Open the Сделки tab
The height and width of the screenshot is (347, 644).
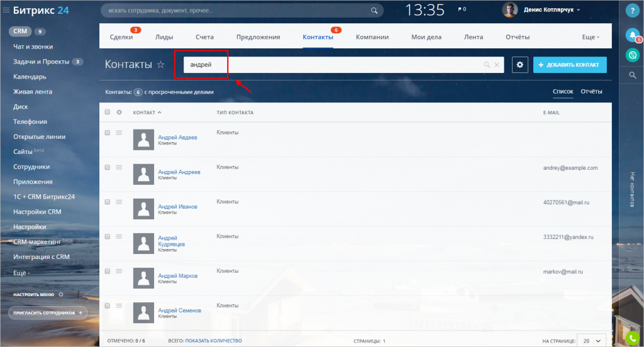[121, 37]
